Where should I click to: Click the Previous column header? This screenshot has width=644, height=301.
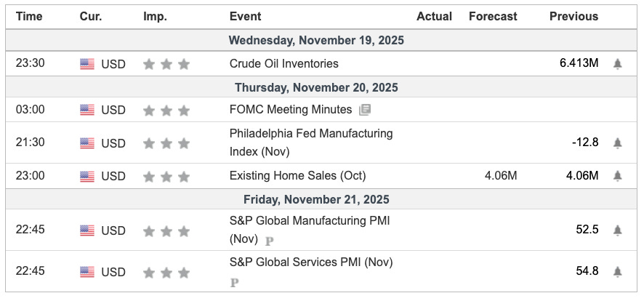coord(573,16)
